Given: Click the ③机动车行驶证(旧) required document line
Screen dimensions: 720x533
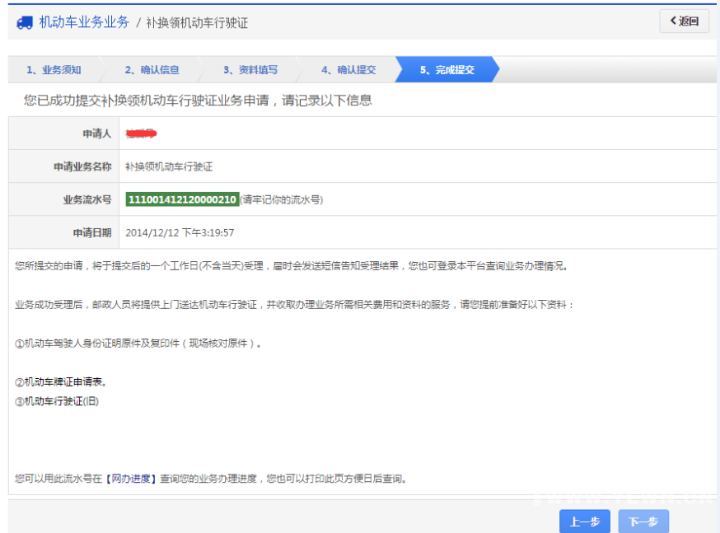Looking at the screenshot, I should point(57,401).
